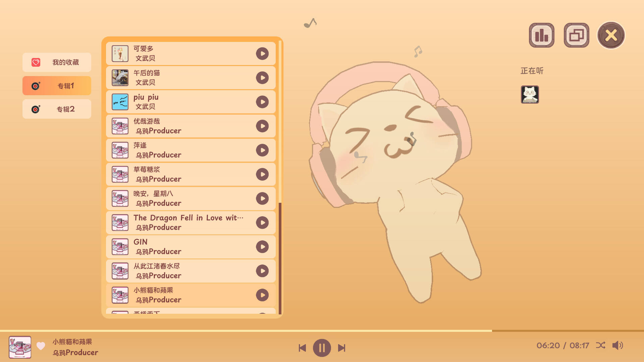Open the equalizer bars icon
Screen dimensions: 644x362
(x=541, y=35)
